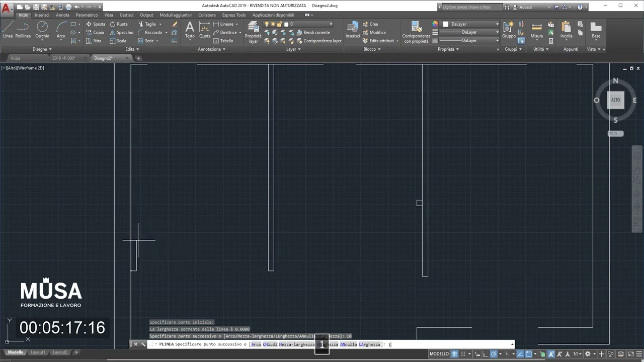This screenshot has height=362, width=644.
Task: Click the Inserisci block icon
Action: tap(353, 30)
